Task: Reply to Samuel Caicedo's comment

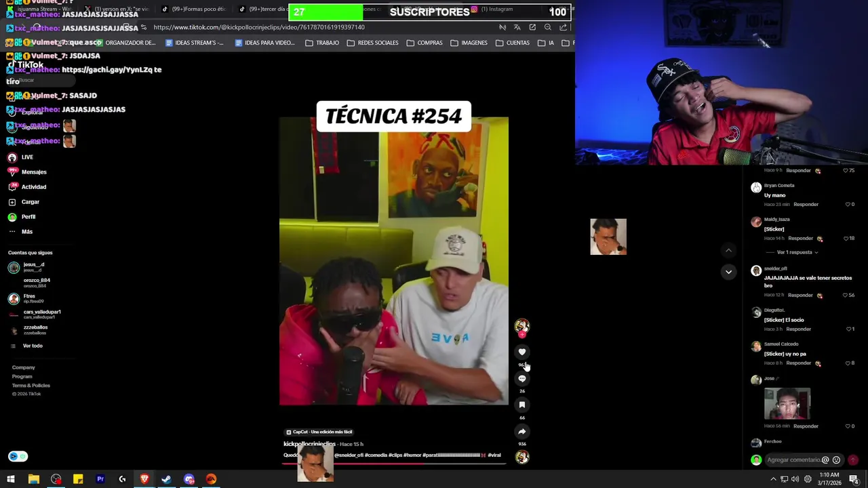Action: click(798, 363)
